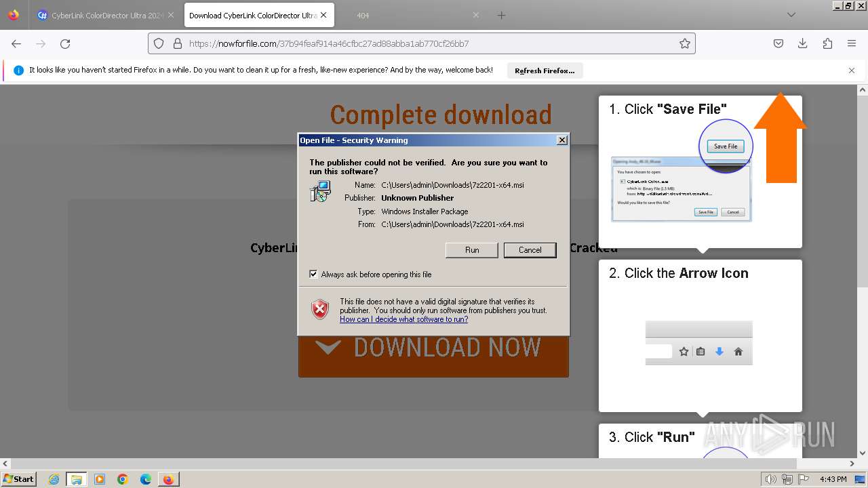The image size is (868, 488).
Task: Click the browser forward arrow
Action: click(41, 43)
